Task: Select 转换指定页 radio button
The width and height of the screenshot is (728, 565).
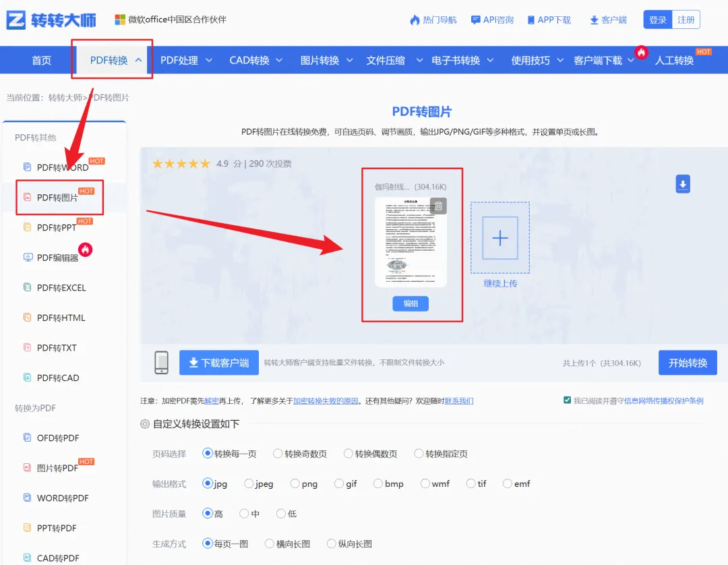Action: pyautogui.click(x=419, y=453)
